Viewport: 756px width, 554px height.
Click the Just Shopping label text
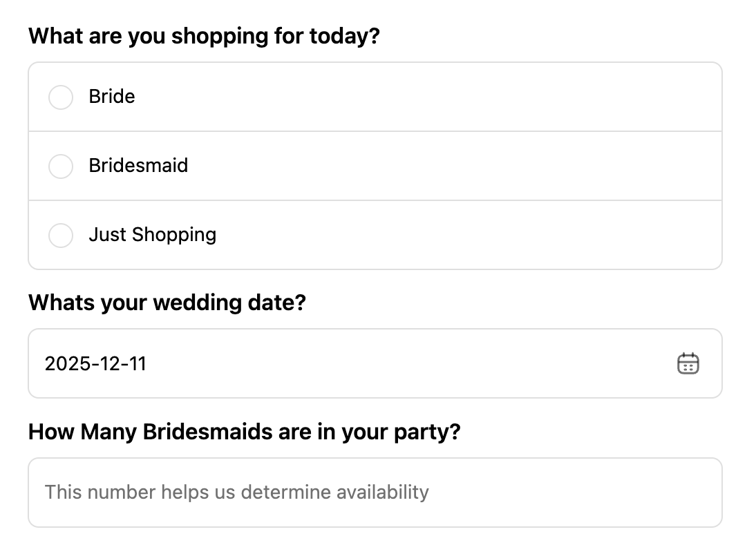point(152,235)
